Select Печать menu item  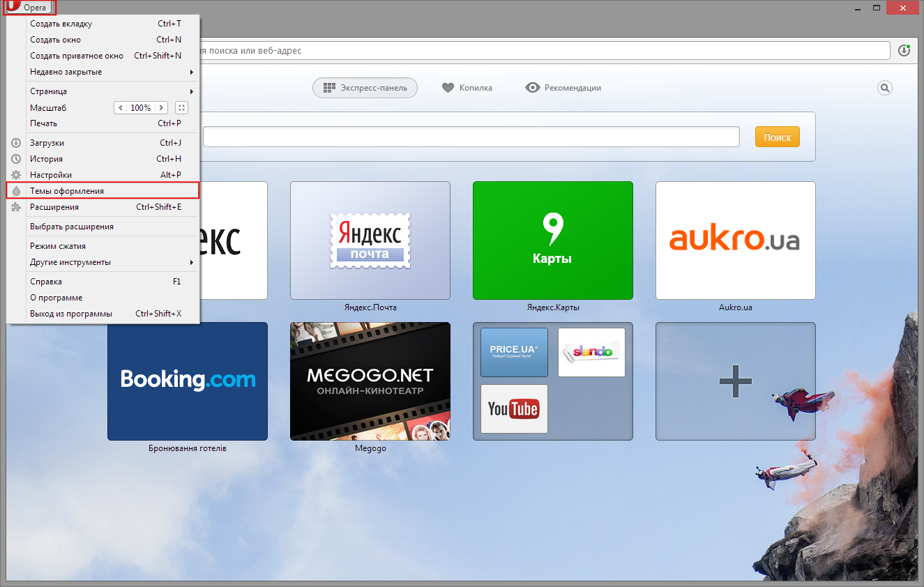(x=103, y=123)
